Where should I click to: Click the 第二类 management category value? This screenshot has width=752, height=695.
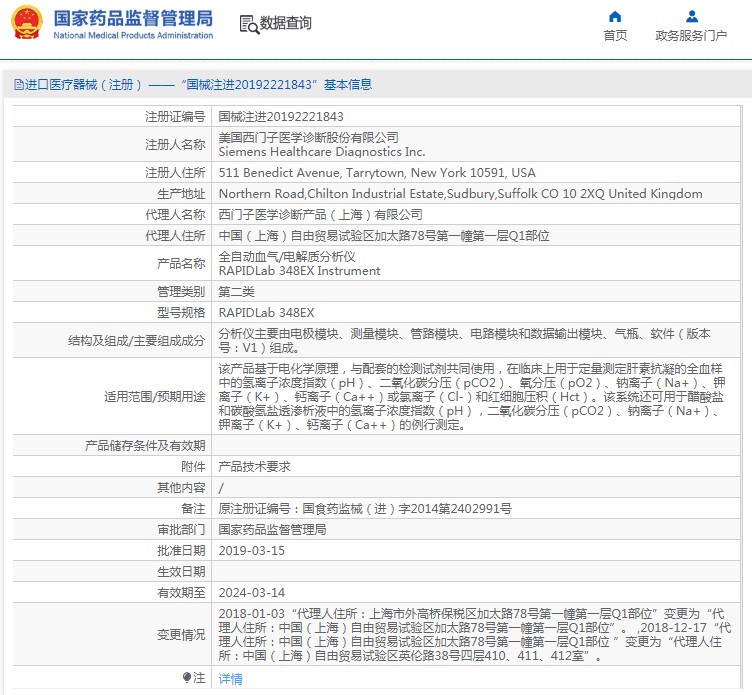(x=236, y=292)
